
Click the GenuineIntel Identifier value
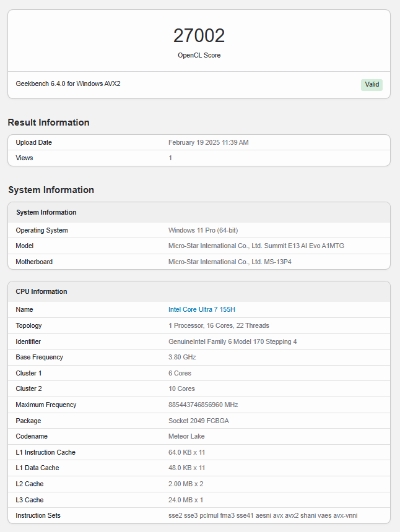click(x=233, y=341)
